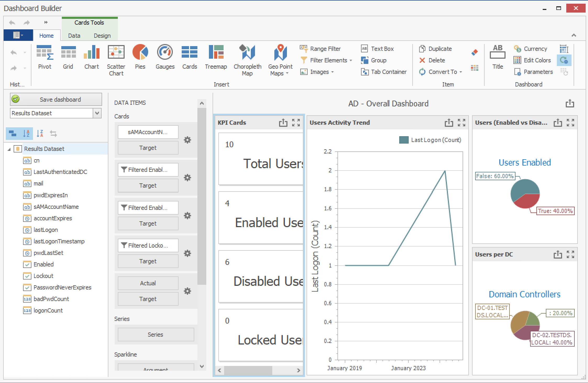Screen dimensions: 588x383
Task: Open options gear for sAMAccountName card
Action: tap(187, 140)
